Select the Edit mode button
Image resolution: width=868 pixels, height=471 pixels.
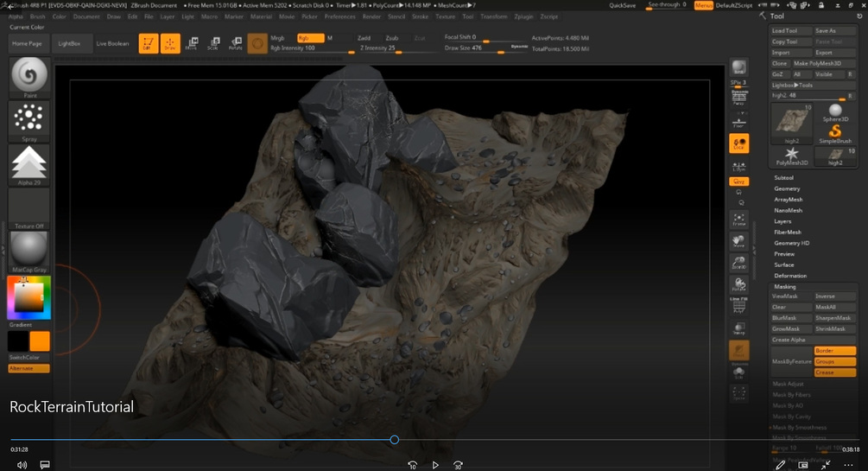[x=149, y=43]
